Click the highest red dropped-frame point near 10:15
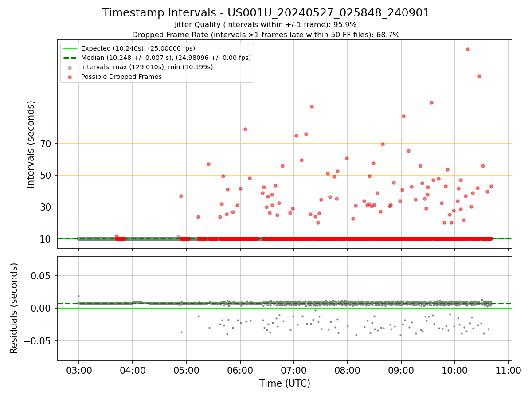This screenshot has width=532, height=399. click(468, 49)
